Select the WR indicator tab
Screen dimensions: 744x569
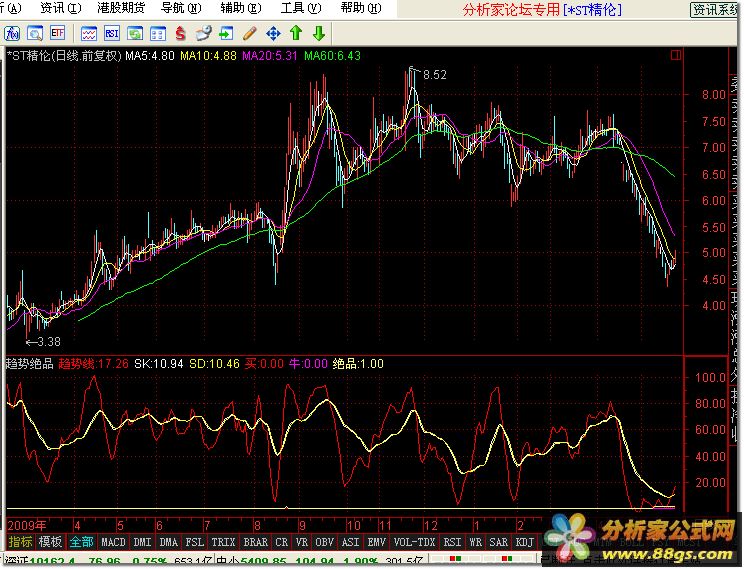coord(475,541)
